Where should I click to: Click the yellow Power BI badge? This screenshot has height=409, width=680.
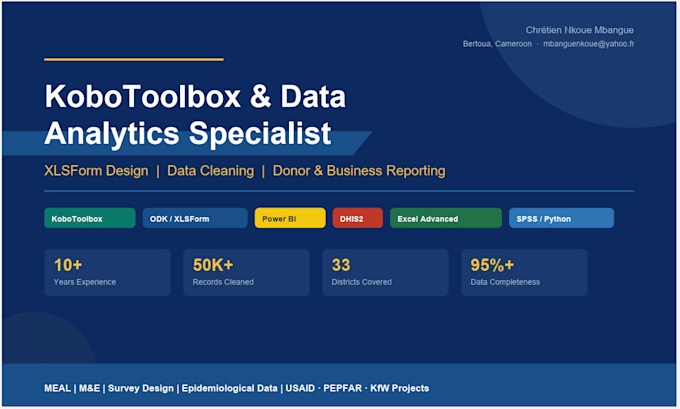pos(290,218)
